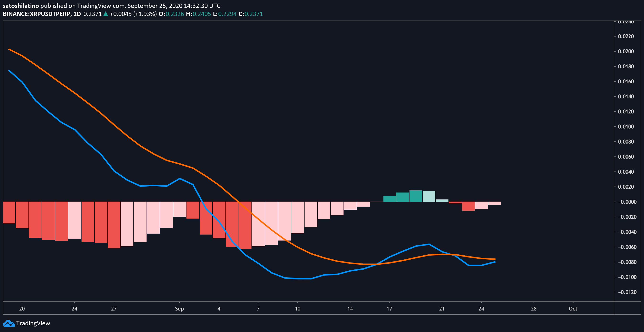The width and height of the screenshot is (644, 332).
Task: Click the open price value 0.2326
Action: click(175, 14)
